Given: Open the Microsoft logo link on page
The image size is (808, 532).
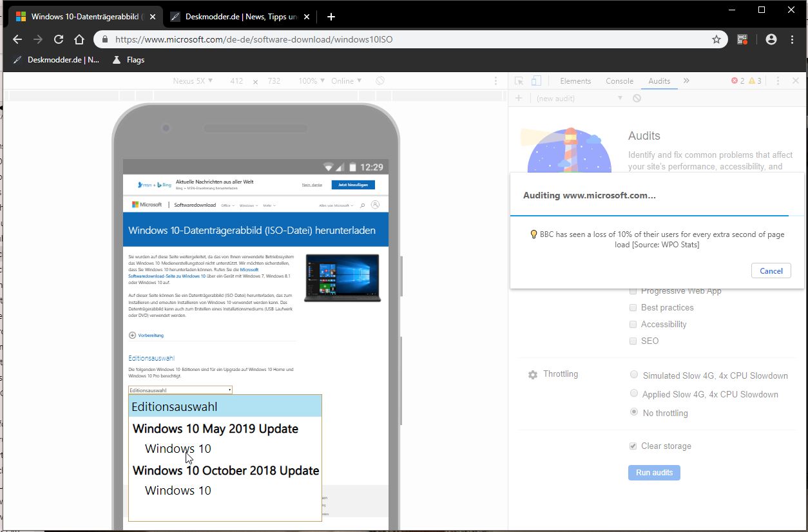Looking at the screenshot, I should click(x=147, y=205).
